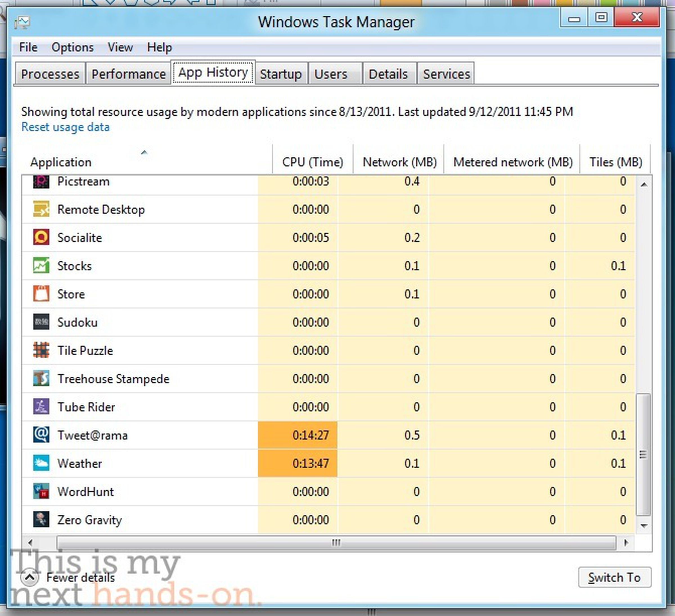The image size is (675, 616).
Task: Click the vertical scrollbar up arrow
Action: (x=643, y=185)
